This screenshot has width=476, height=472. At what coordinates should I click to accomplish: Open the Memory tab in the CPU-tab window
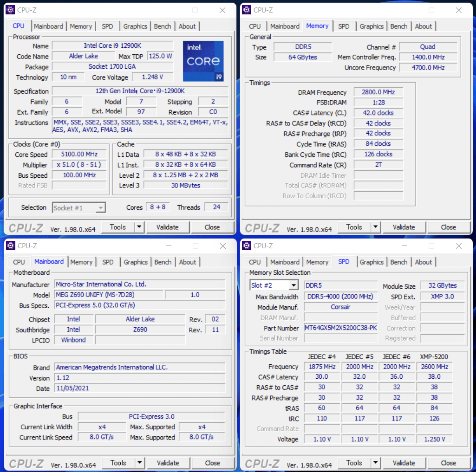point(81,26)
